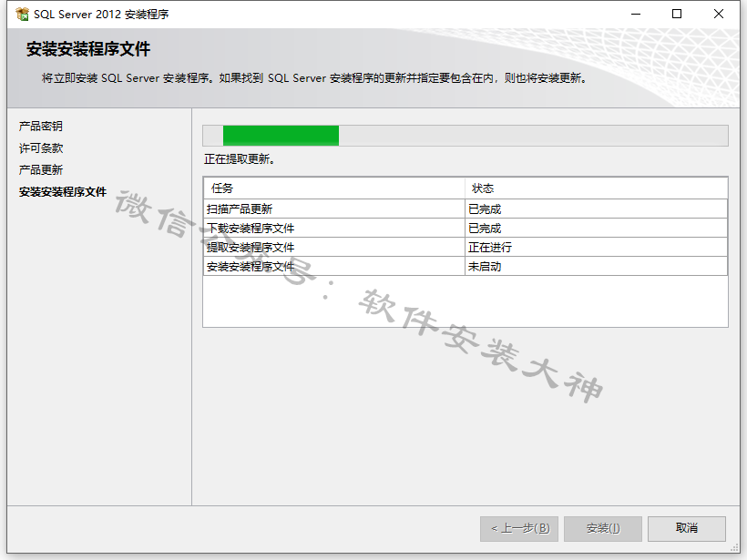
Task: Click the window resize grip corner
Action: (734, 547)
